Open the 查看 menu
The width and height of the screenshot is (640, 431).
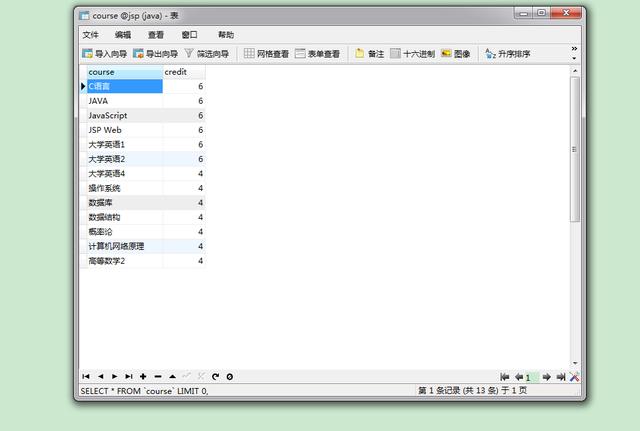(156, 35)
